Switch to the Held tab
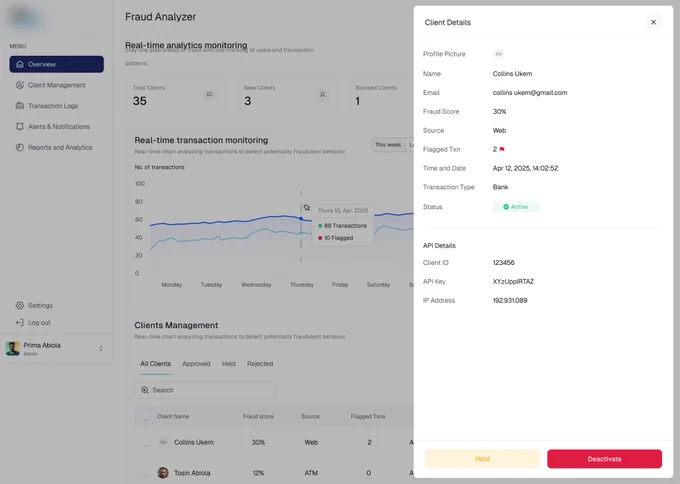 coord(229,364)
